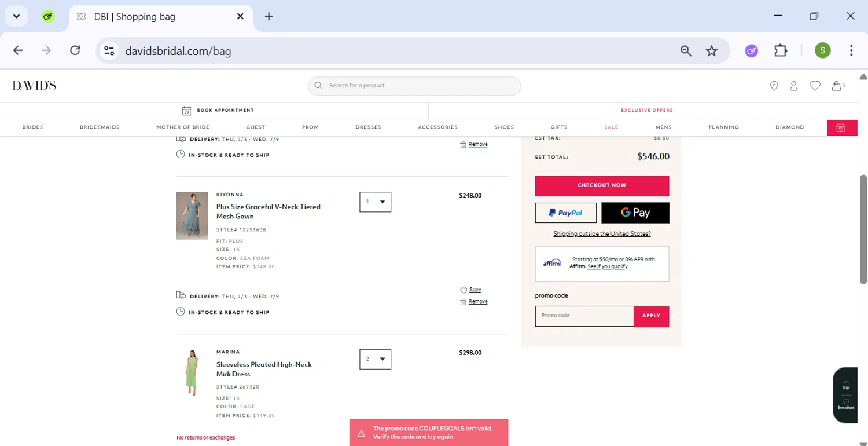Click the heart Save icon for Kiyonna gown

tap(464, 290)
